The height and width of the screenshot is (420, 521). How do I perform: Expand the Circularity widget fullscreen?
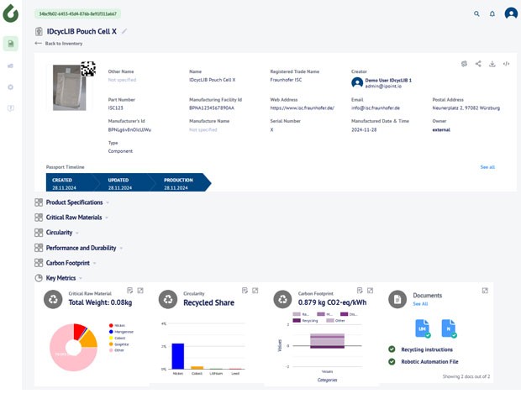pos(255,291)
